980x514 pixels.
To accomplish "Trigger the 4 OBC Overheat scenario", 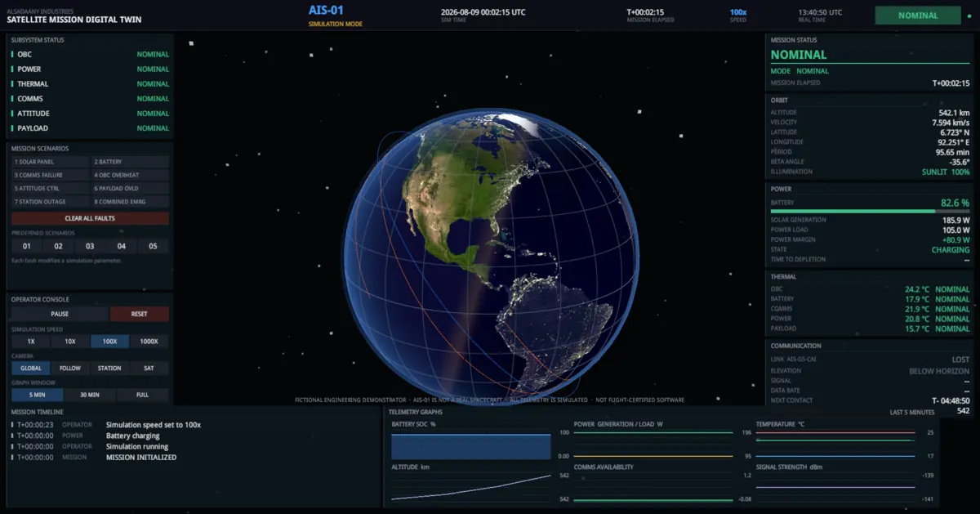I will pyautogui.click(x=130, y=175).
